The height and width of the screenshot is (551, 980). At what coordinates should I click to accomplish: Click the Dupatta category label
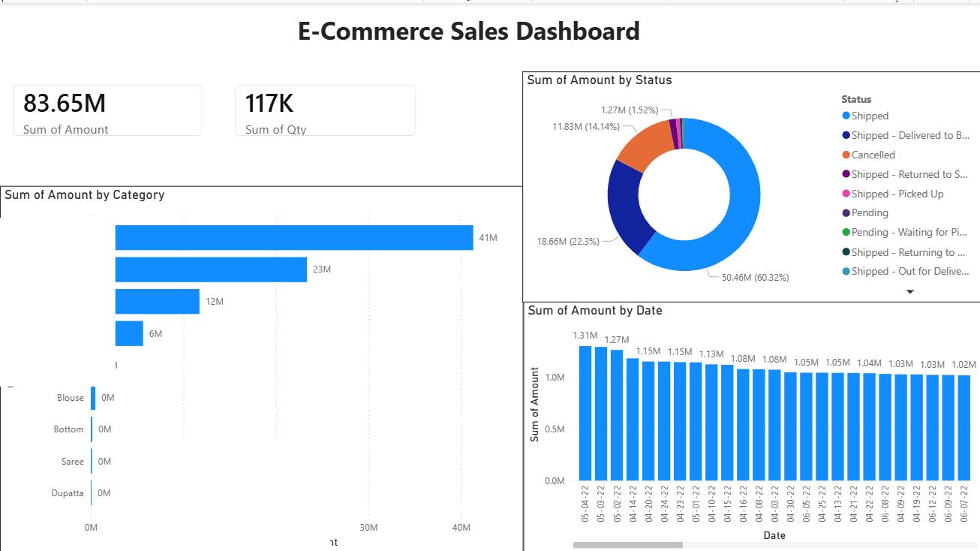point(68,493)
